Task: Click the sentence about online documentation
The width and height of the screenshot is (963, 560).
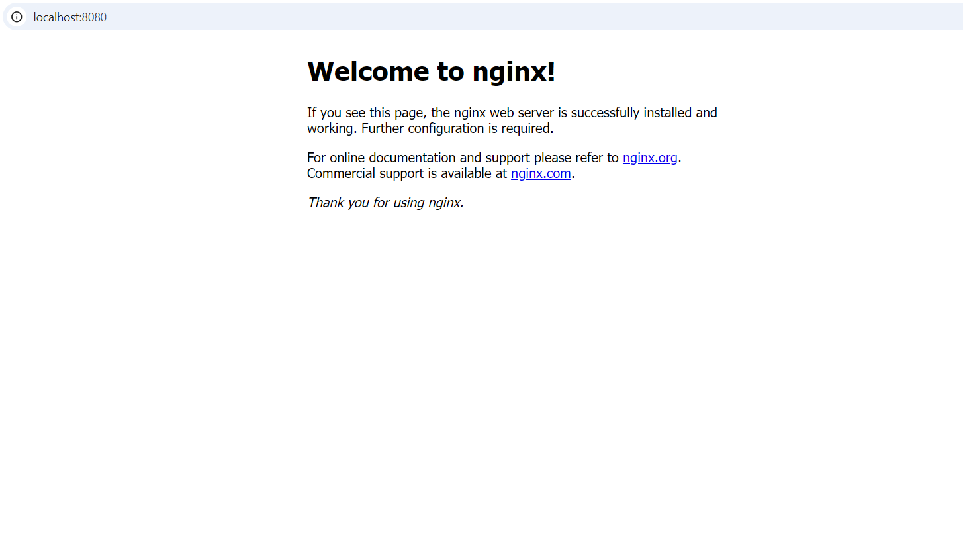Action: coord(463,158)
